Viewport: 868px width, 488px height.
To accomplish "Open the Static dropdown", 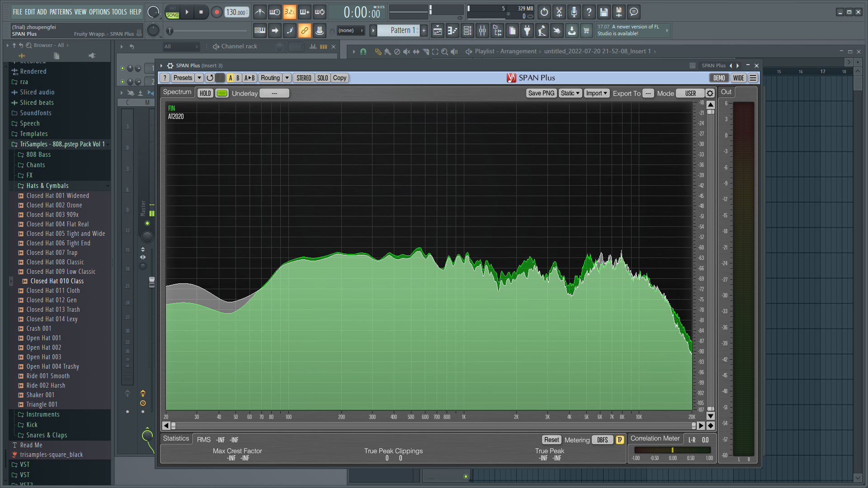I will 570,93.
